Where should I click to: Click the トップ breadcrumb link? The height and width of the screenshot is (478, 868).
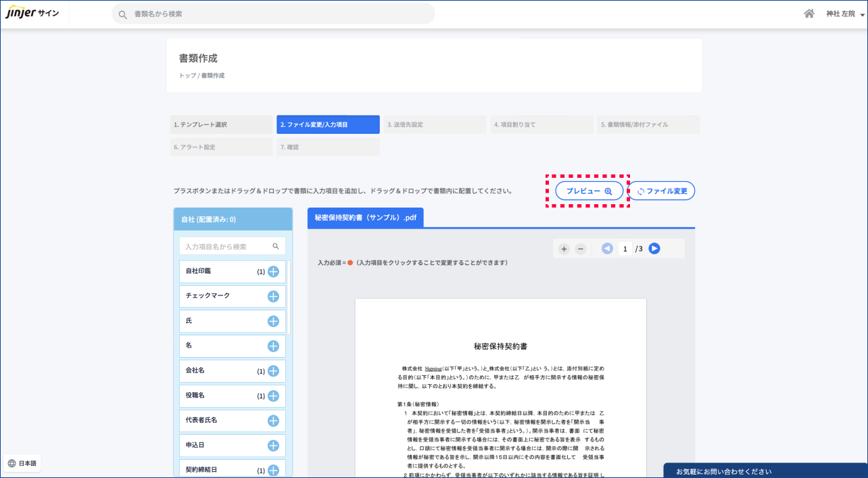pos(187,76)
